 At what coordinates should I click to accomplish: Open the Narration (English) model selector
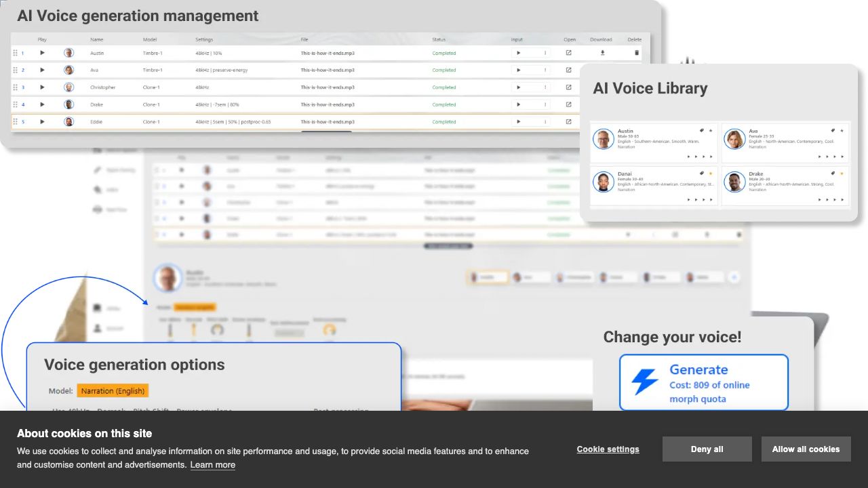tap(113, 391)
